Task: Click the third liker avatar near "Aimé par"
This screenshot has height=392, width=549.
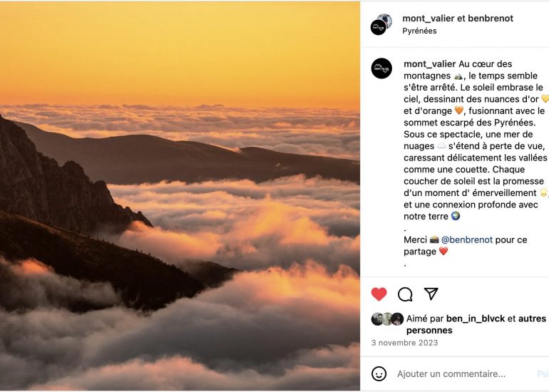Action: (x=397, y=319)
